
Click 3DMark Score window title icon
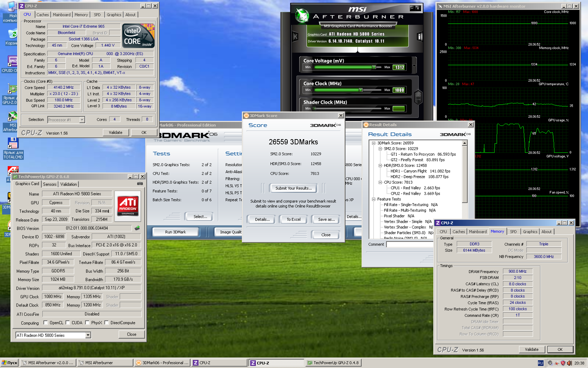coord(246,116)
